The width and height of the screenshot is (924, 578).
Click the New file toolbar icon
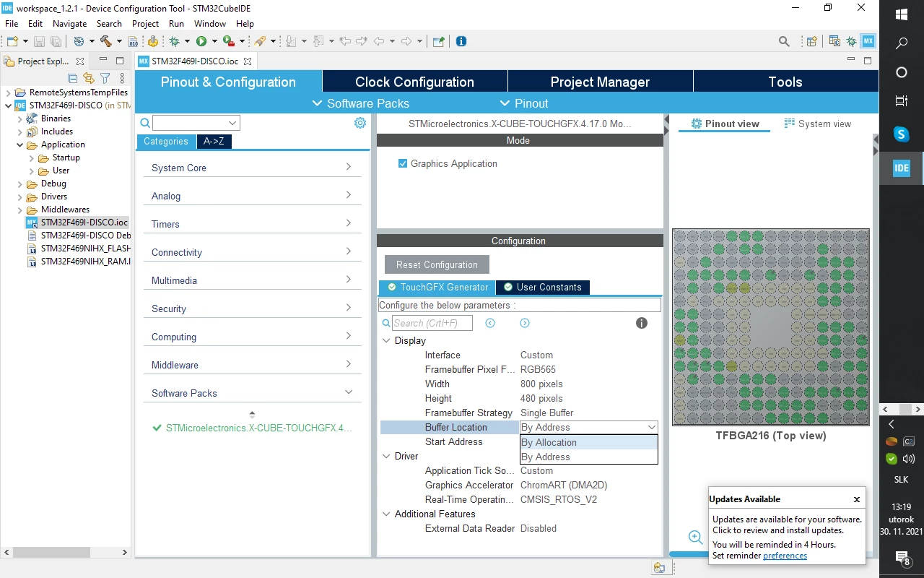click(12, 41)
